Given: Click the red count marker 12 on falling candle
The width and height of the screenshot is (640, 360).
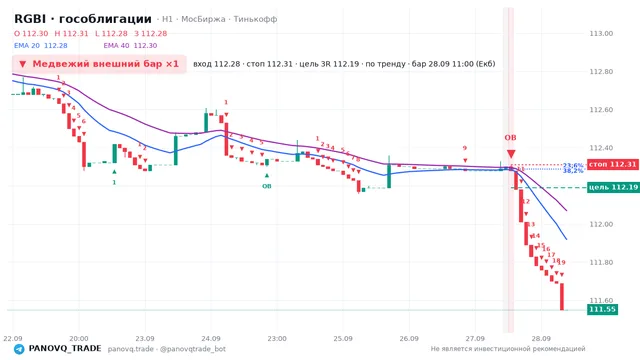Looking at the screenshot, I should point(526,201).
